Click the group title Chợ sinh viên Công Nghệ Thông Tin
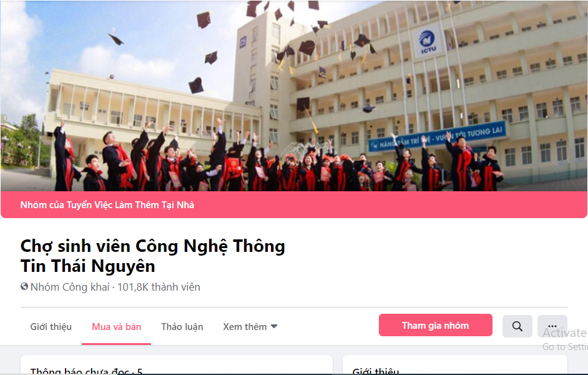588x375 pixels. pos(153,256)
